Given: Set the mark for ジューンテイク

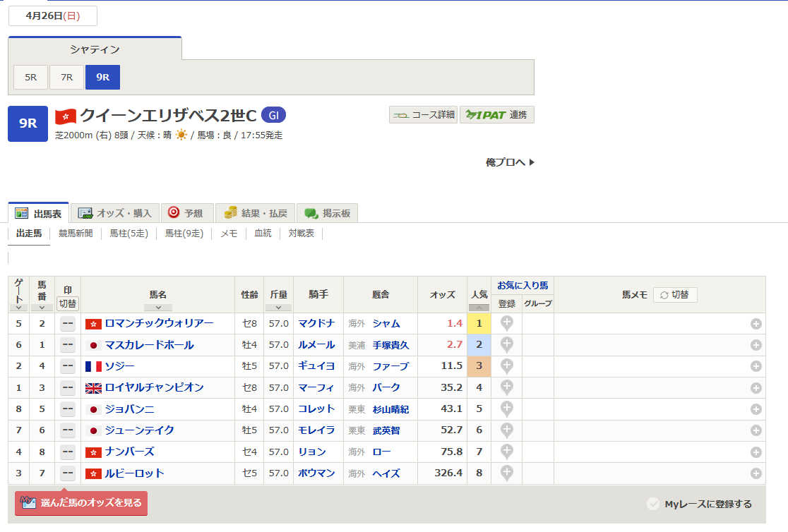Looking at the screenshot, I should point(67,430).
